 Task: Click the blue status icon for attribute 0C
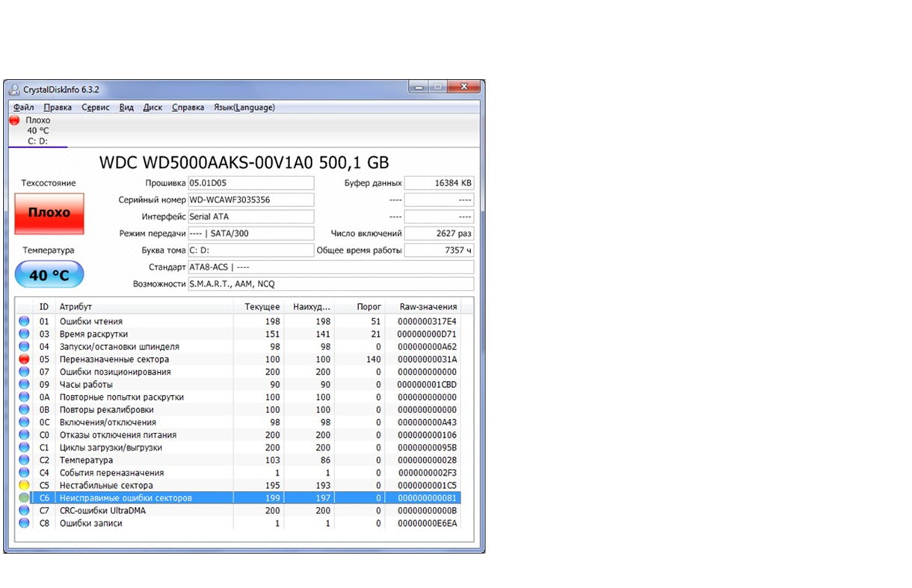click(x=24, y=422)
